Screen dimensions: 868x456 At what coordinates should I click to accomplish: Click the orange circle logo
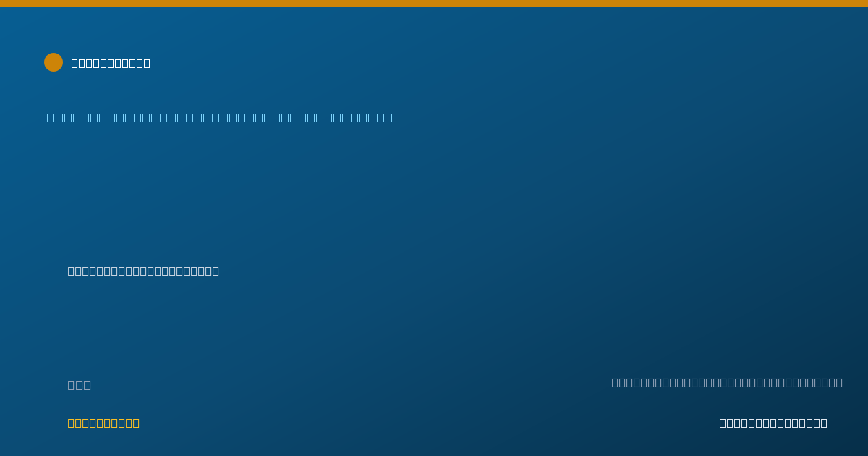(54, 62)
